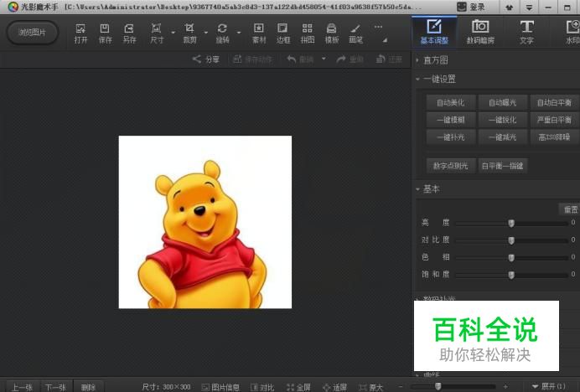Select the 旋转 (rotate) tool icon
The image size is (580, 392).
[x=222, y=34]
